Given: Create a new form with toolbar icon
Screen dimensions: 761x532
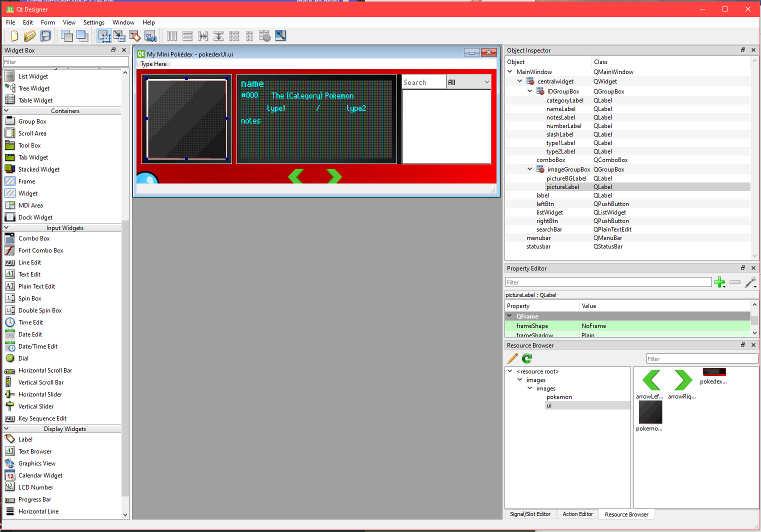Looking at the screenshot, I should coord(14,36).
